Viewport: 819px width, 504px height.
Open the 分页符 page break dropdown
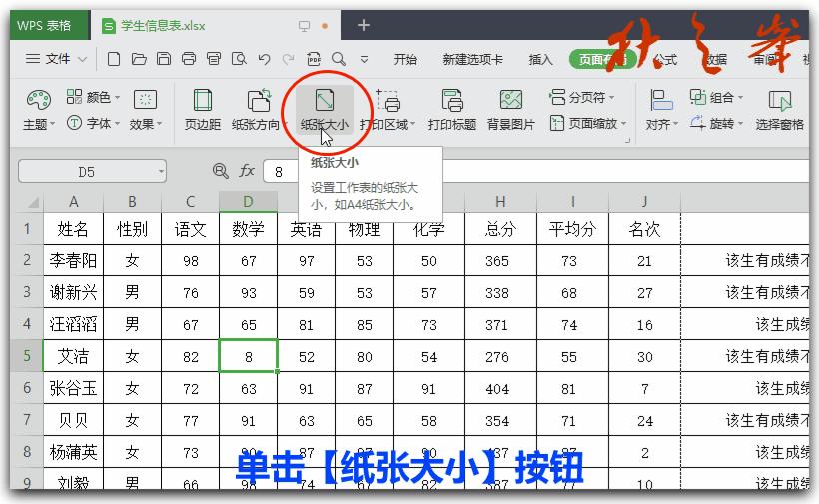pyautogui.click(x=582, y=97)
